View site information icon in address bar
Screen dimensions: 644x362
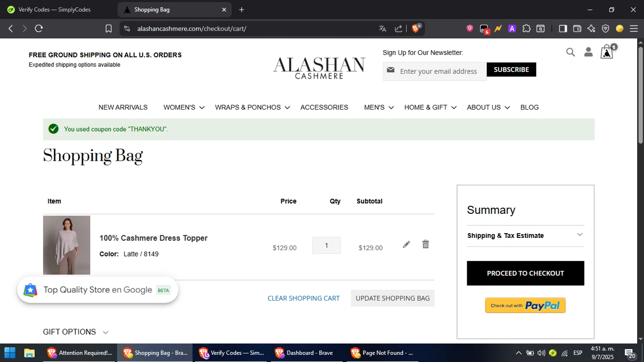(x=127, y=28)
